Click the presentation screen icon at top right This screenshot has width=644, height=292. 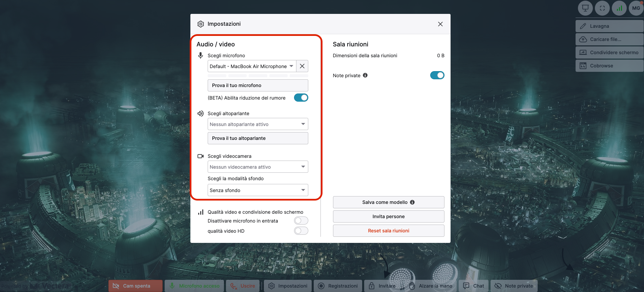coord(585,8)
